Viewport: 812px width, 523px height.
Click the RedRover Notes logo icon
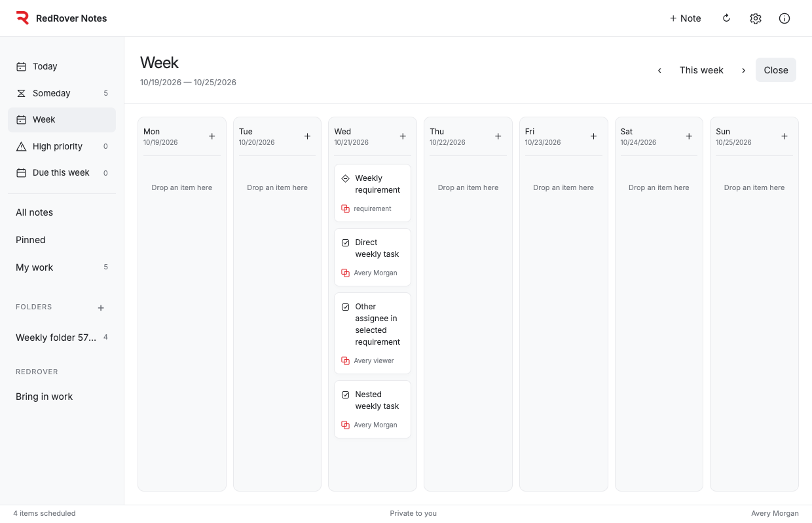22,18
